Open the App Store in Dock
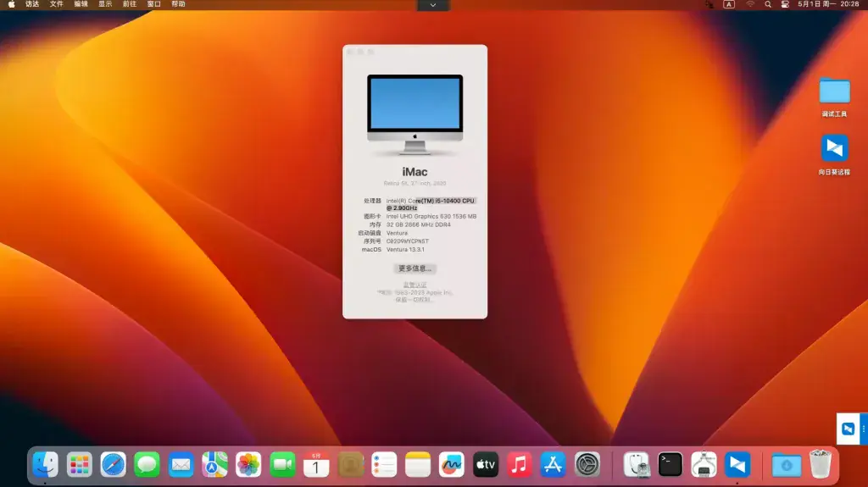 [x=553, y=464]
